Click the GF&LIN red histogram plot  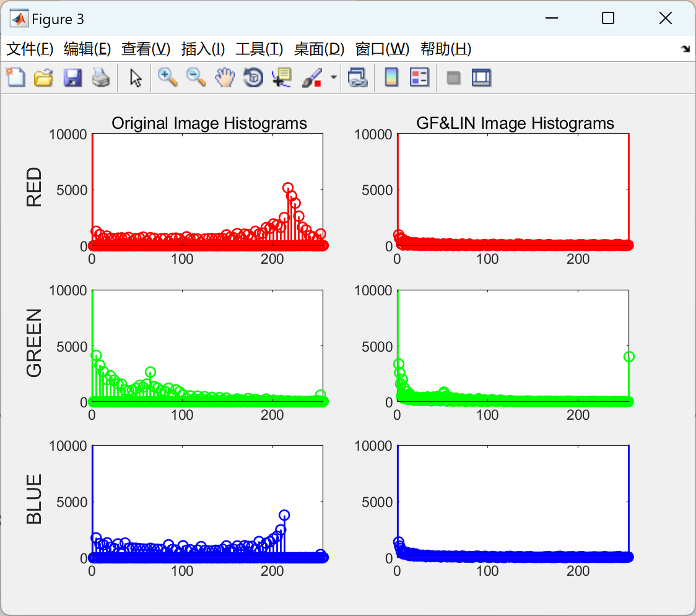pyautogui.click(x=513, y=189)
